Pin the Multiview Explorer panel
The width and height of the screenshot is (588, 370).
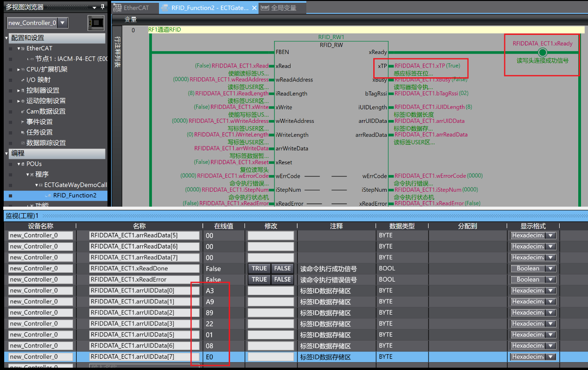[103, 7]
